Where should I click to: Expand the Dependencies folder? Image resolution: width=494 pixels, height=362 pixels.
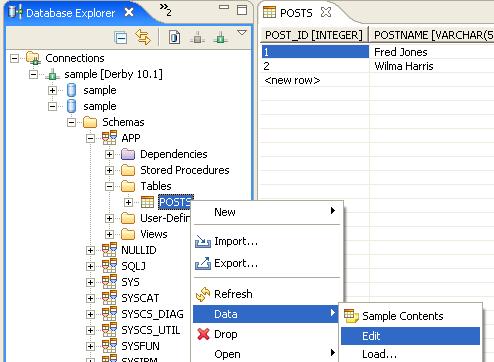pos(109,154)
